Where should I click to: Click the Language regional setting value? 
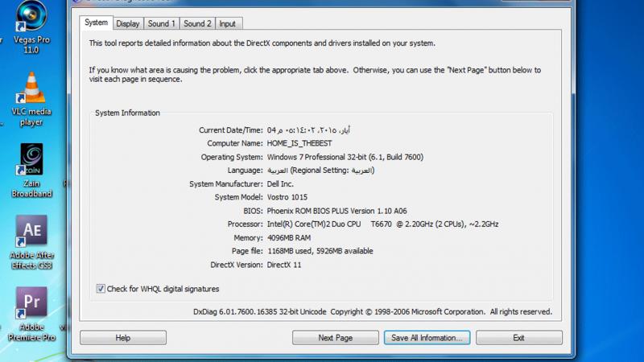click(320, 170)
